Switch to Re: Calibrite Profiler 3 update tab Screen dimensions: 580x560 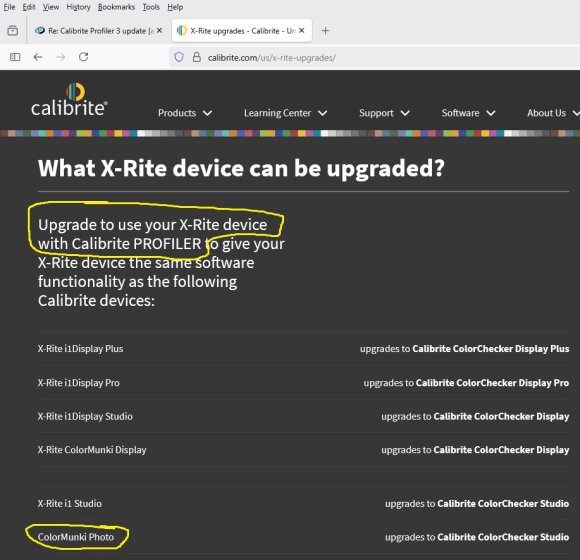click(98, 31)
